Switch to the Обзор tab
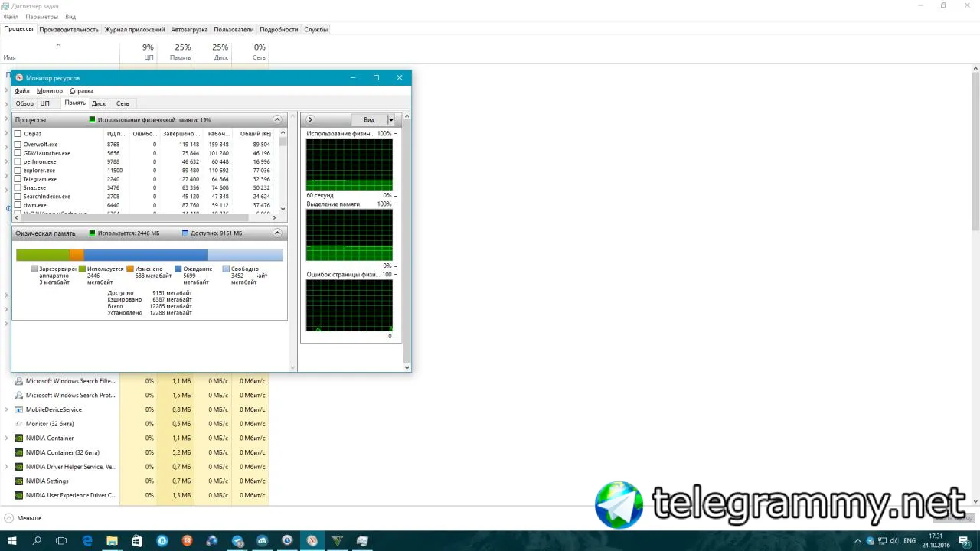The height and width of the screenshot is (551, 980). (x=24, y=103)
